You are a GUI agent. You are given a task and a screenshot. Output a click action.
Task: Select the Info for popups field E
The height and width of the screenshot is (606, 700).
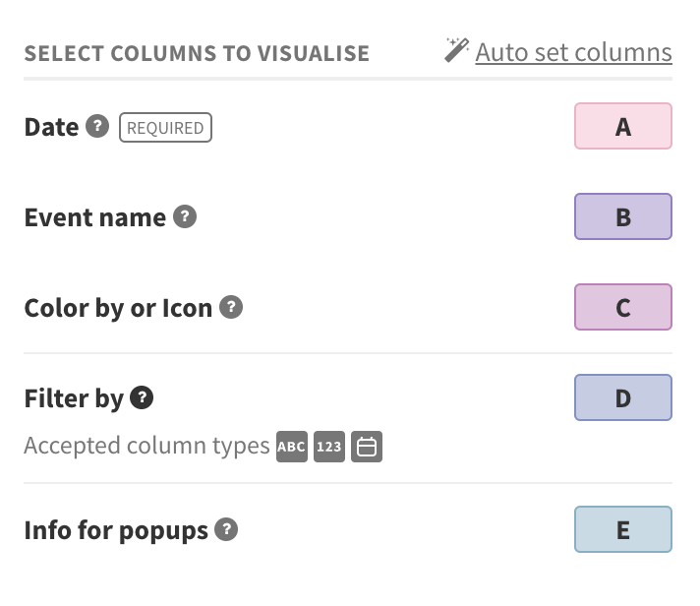[622, 530]
